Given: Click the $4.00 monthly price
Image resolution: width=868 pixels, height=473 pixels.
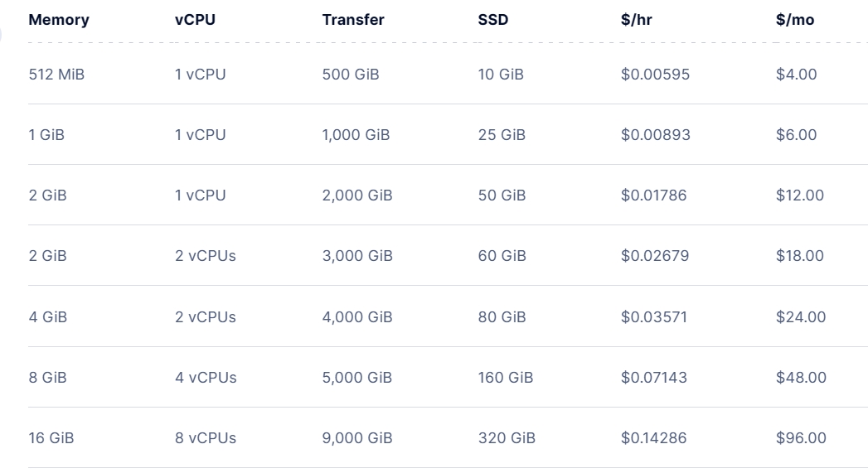Looking at the screenshot, I should coord(797,75).
